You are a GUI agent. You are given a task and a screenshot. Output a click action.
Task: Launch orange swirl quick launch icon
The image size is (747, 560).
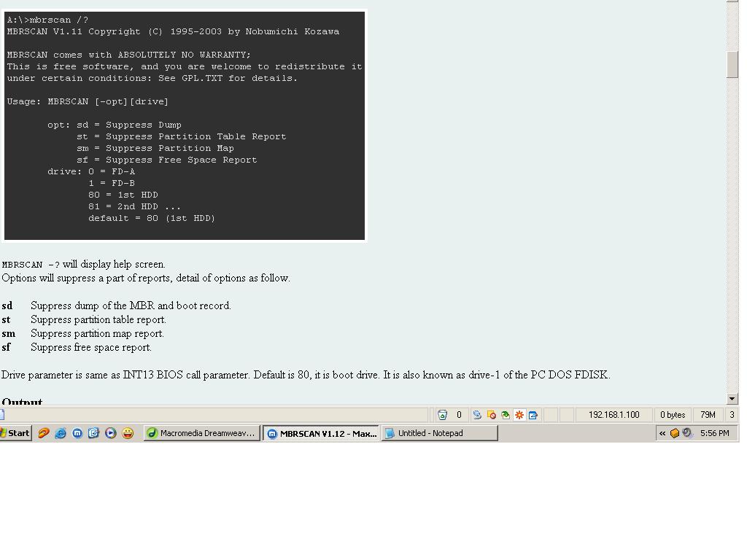(x=44, y=433)
